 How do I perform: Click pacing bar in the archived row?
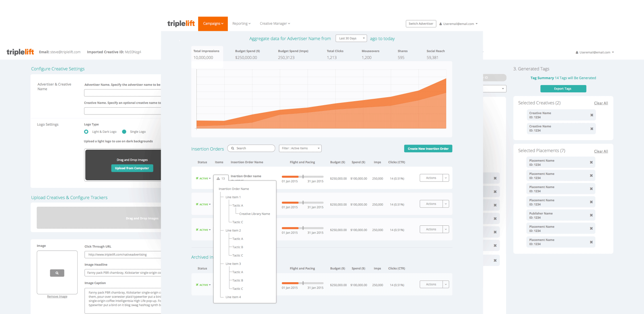(x=302, y=283)
